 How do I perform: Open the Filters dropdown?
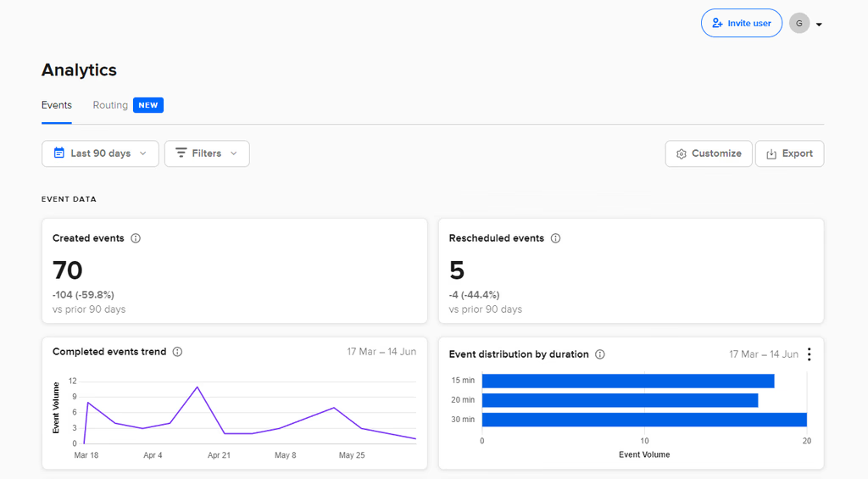[x=207, y=153]
